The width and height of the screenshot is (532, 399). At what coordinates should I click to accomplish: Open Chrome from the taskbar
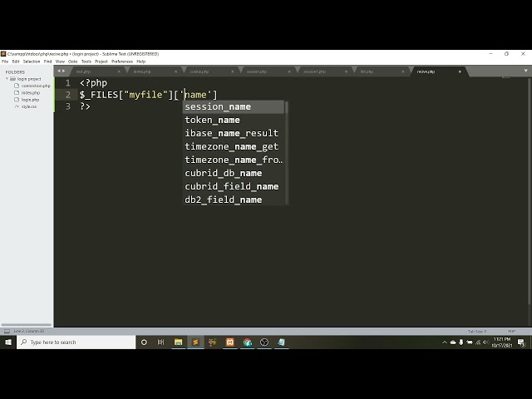point(247,342)
